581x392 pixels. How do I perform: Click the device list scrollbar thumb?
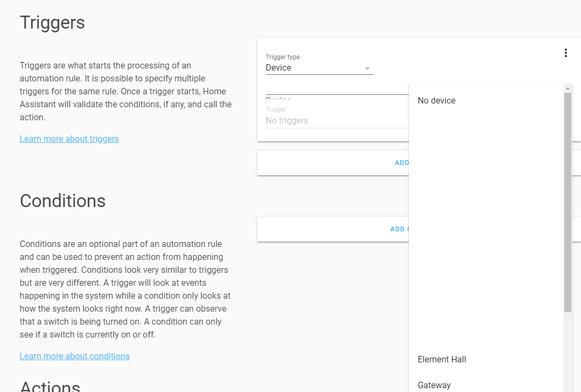click(x=567, y=202)
